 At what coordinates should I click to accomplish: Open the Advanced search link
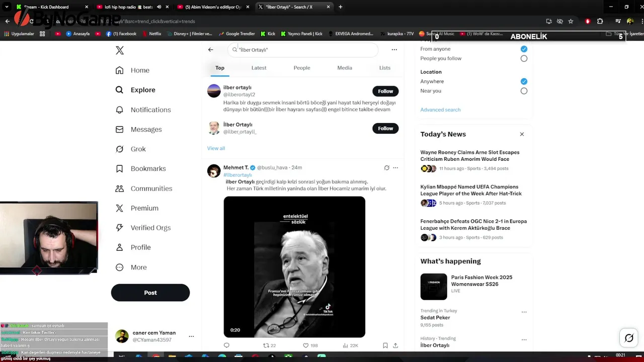click(440, 110)
